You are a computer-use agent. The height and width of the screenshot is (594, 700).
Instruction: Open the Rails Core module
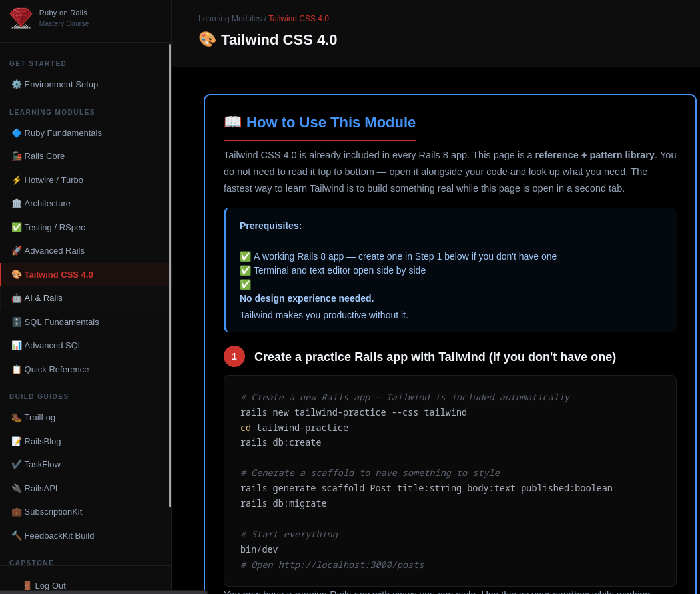coord(85,156)
